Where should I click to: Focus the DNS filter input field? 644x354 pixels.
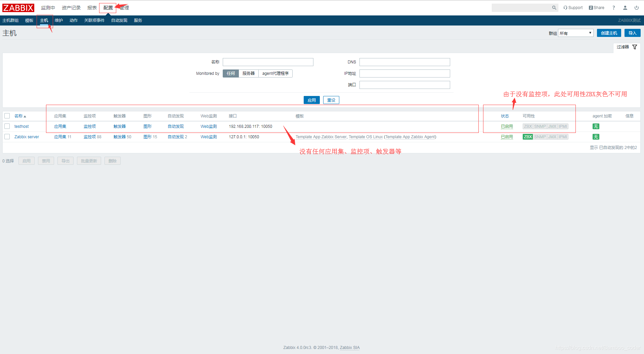[405, 62]
